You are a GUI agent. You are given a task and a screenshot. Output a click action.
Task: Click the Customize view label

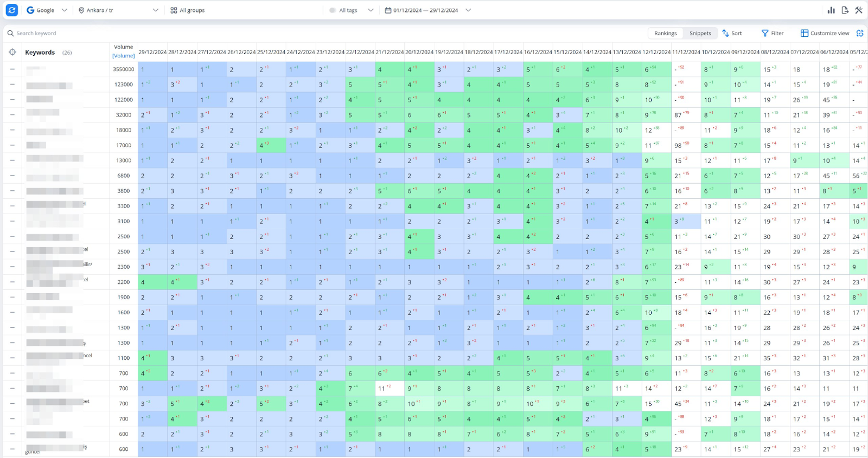pos(830,33)
